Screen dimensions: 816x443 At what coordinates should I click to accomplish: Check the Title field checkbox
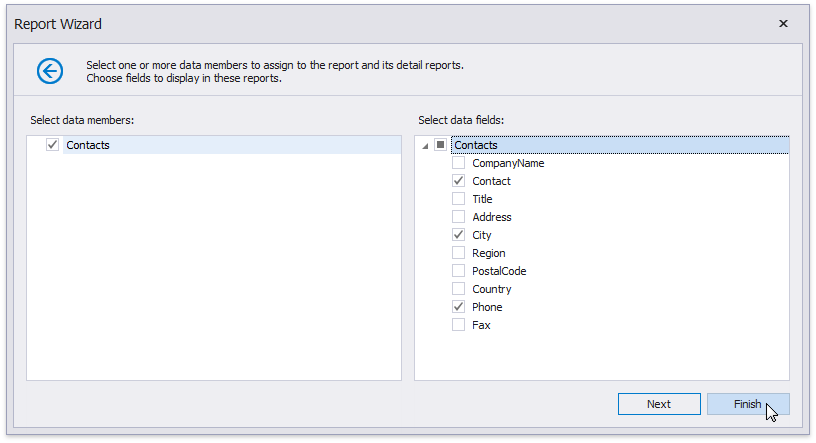coord(459,199)
